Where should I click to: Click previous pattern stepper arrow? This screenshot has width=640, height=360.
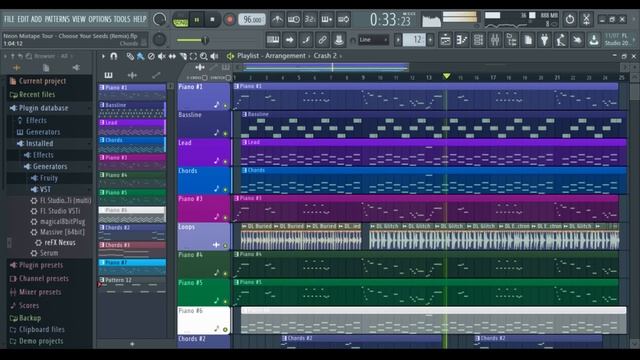point(398,40)
